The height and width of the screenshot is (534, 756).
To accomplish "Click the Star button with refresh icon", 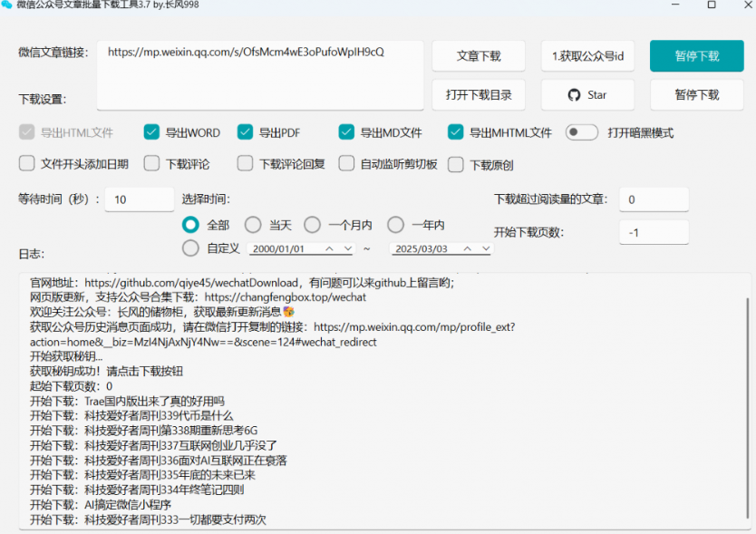I will pyautogui.click(x=587, y=94).
